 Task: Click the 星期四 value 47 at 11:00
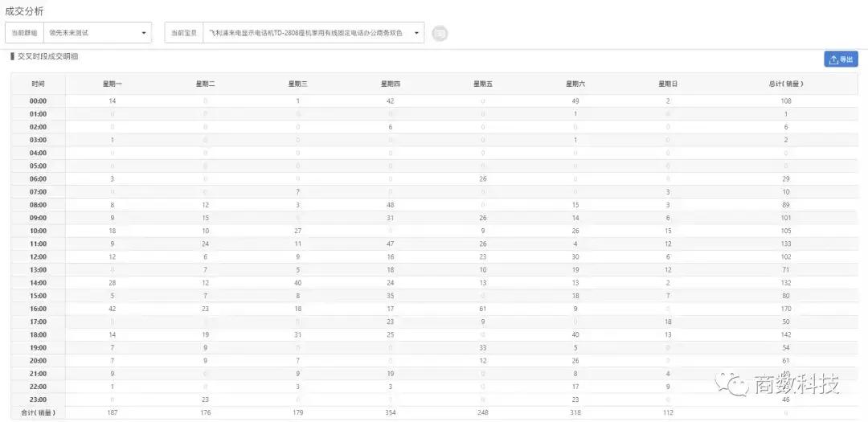[391, 244]
